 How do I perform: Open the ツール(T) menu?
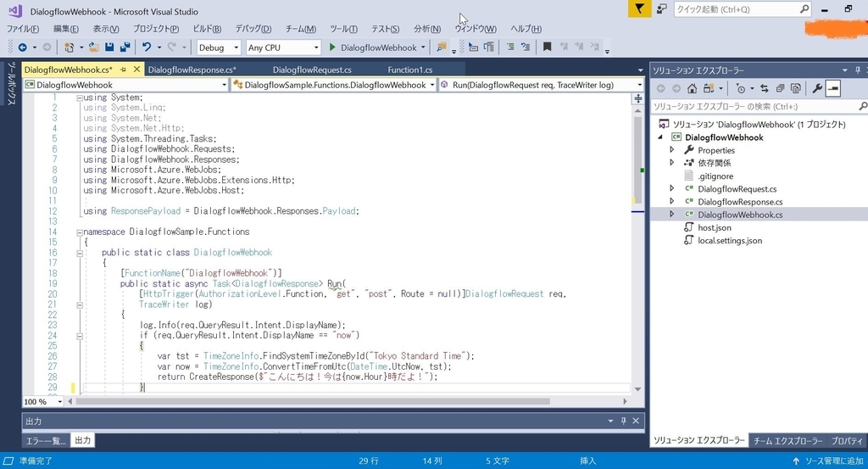pyautogui.click(x=344, y=29)
